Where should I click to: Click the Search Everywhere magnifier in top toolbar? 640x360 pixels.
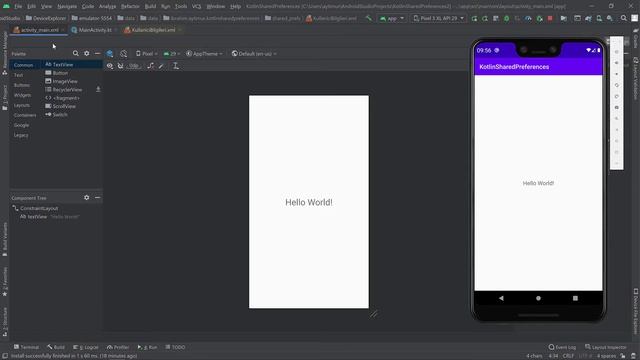point(624,18)
